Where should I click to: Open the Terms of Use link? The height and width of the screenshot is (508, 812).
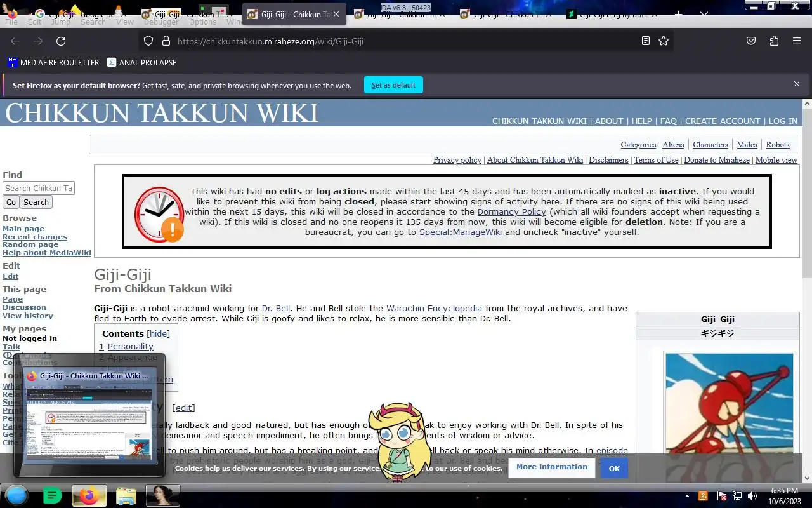656,160
